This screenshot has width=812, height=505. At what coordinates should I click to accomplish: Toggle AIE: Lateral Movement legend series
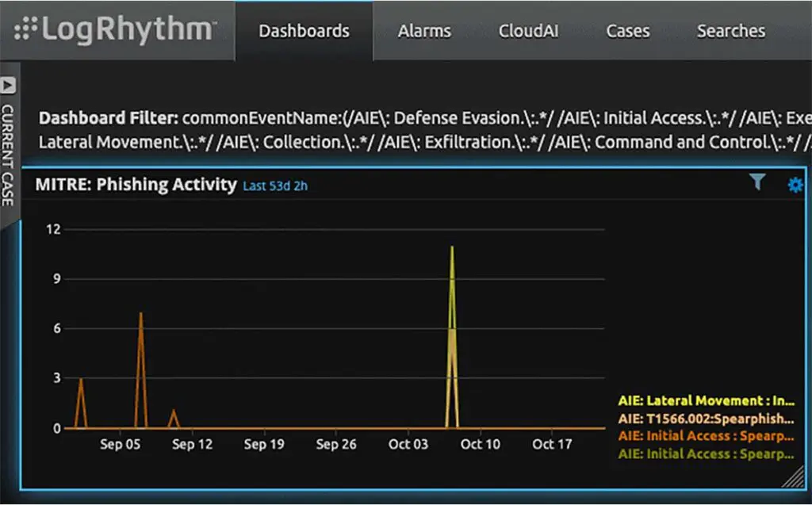point(706,401)
